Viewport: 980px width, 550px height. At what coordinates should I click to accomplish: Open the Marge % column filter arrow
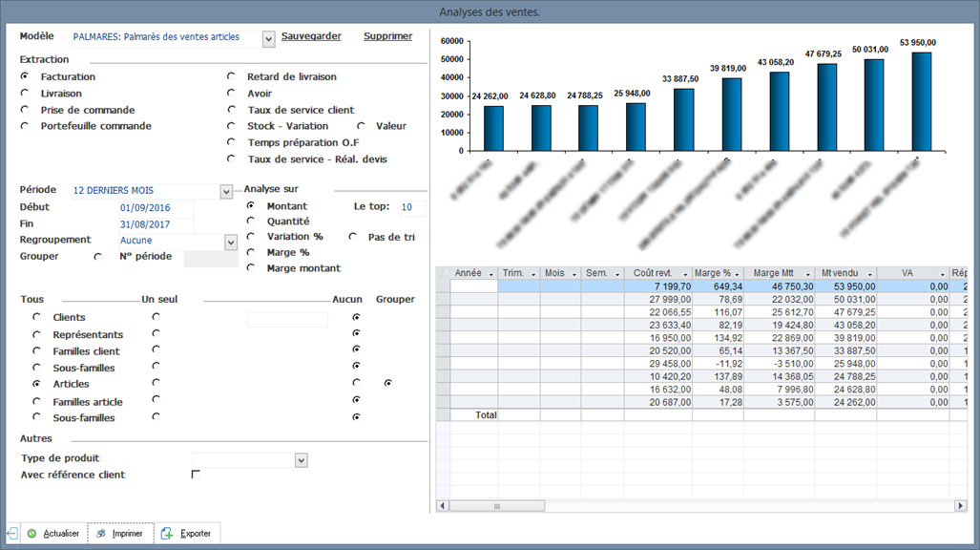738,275
